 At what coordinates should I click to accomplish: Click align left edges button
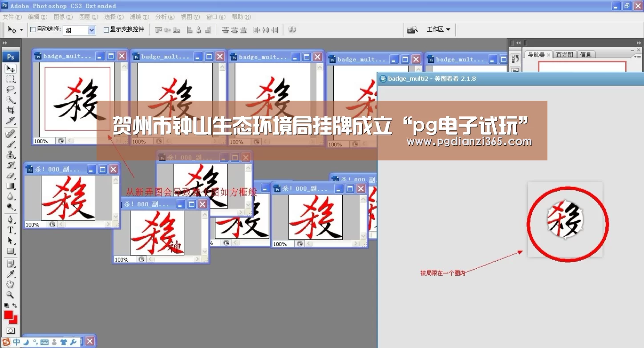tap(190, 30)
